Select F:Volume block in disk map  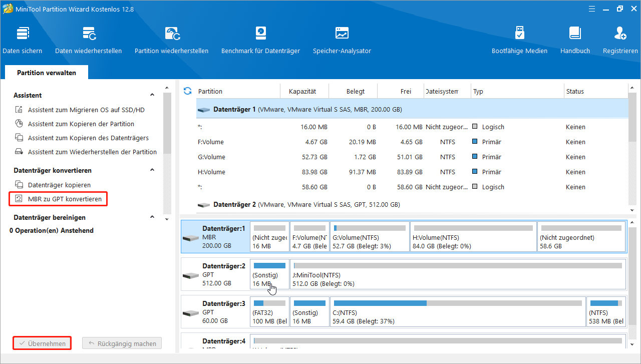tap(309, 237)
